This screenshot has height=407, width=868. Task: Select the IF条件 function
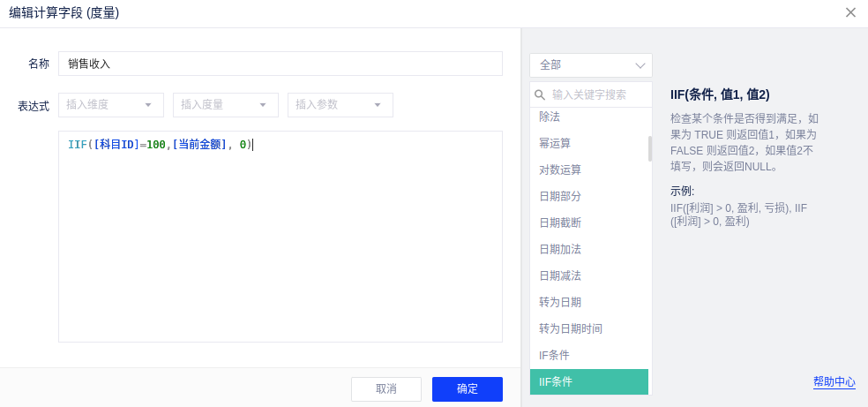(x=554, y=355)
